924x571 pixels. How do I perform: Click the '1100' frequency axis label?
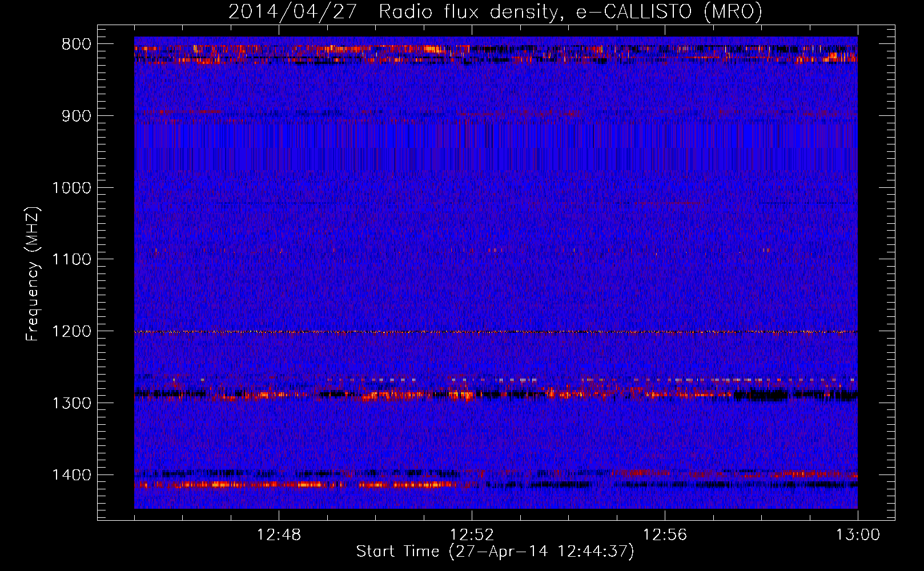click(x=71, y=260)
